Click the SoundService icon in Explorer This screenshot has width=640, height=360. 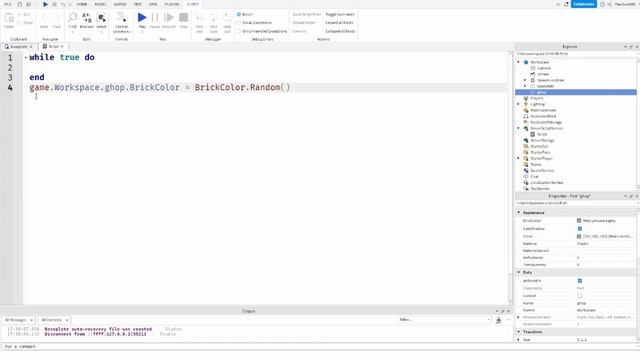point(526,170)
